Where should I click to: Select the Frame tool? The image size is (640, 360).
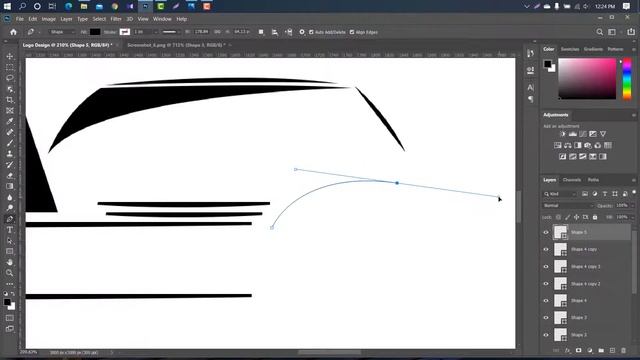(10, 111)
